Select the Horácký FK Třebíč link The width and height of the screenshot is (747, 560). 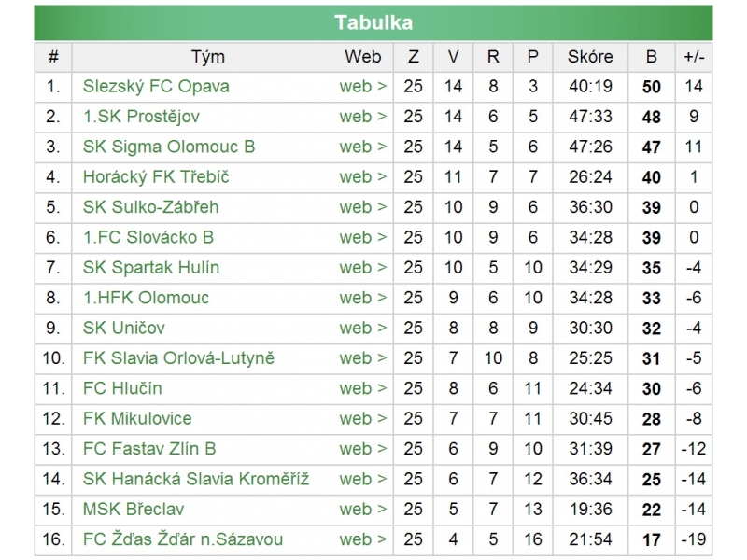[156, 177]
